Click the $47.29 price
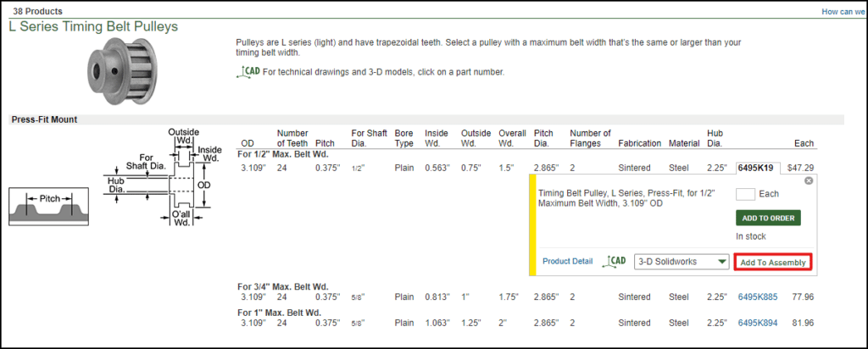This screenshot has width=868, height=349. [800, 168]
